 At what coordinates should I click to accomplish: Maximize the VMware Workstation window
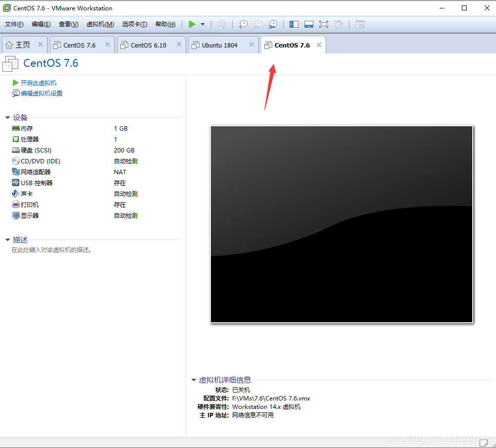click(464, 8)
